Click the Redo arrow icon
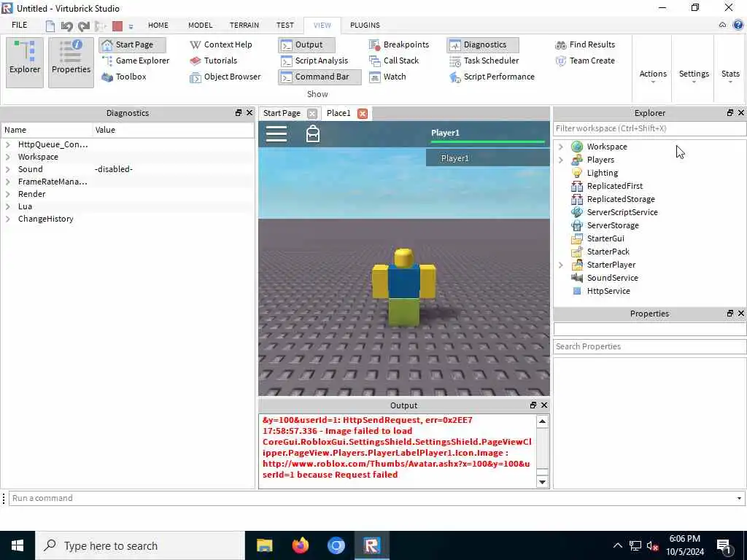 [x=84, y=26]
